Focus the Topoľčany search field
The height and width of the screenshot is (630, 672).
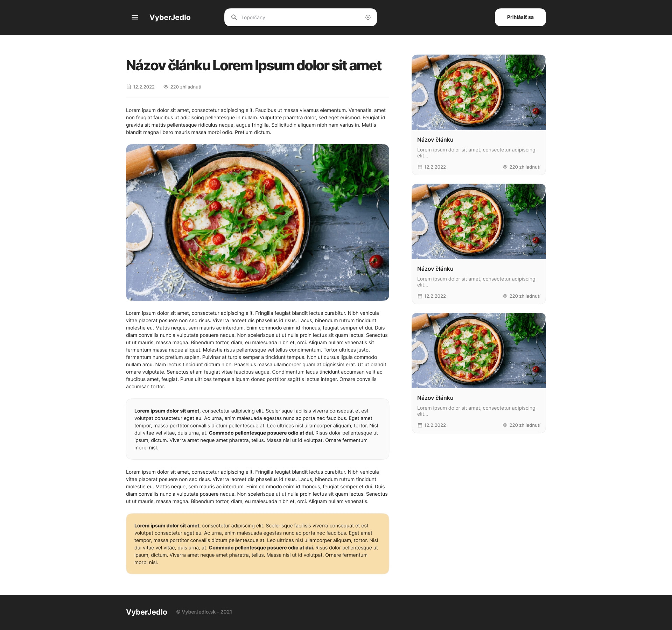(x=300, y=17)
